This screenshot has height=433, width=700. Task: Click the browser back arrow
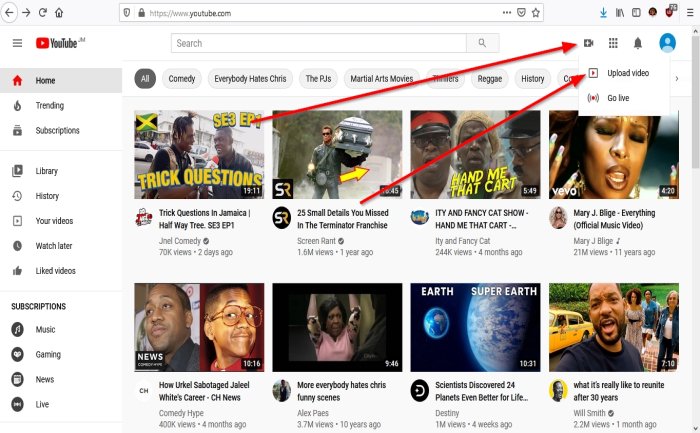tap(9, 13)
